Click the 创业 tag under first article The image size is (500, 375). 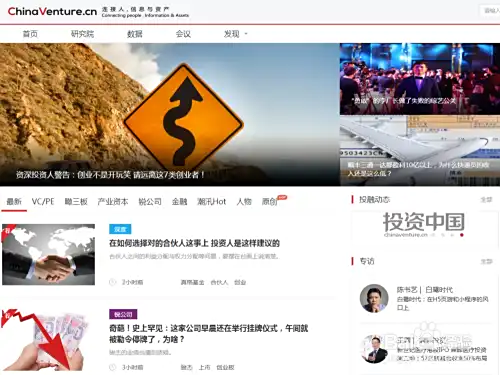pyautogui.click(x=240, y=282)
